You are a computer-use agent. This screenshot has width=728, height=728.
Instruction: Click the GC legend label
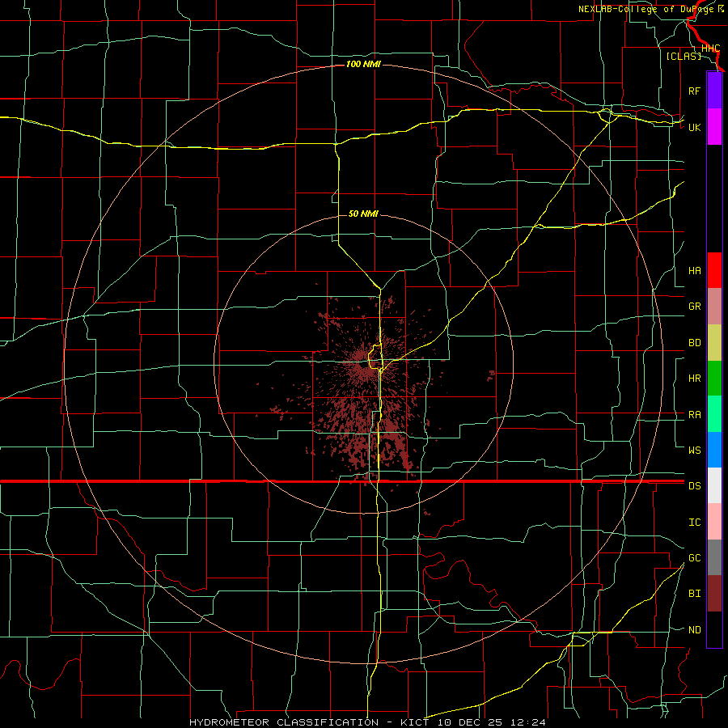(694, 558)
